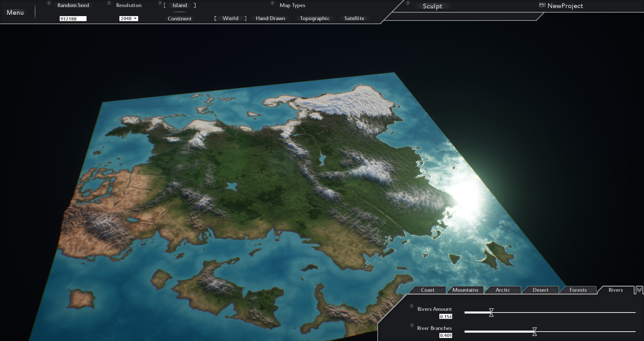The width and height of the screenshot is (644, 341).
Task: Click the Rivers Amount slider handle
Action: [x=491, y=312]
